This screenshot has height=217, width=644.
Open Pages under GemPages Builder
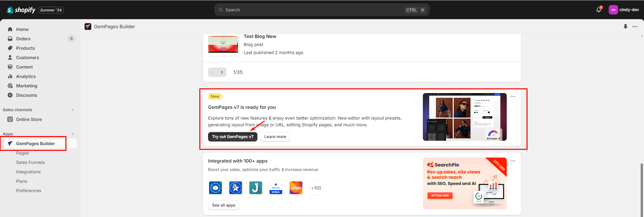tap(22, 153)
